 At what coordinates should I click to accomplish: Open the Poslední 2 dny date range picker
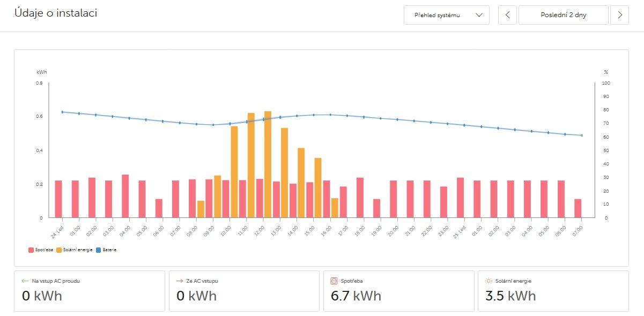pos(563,15)
